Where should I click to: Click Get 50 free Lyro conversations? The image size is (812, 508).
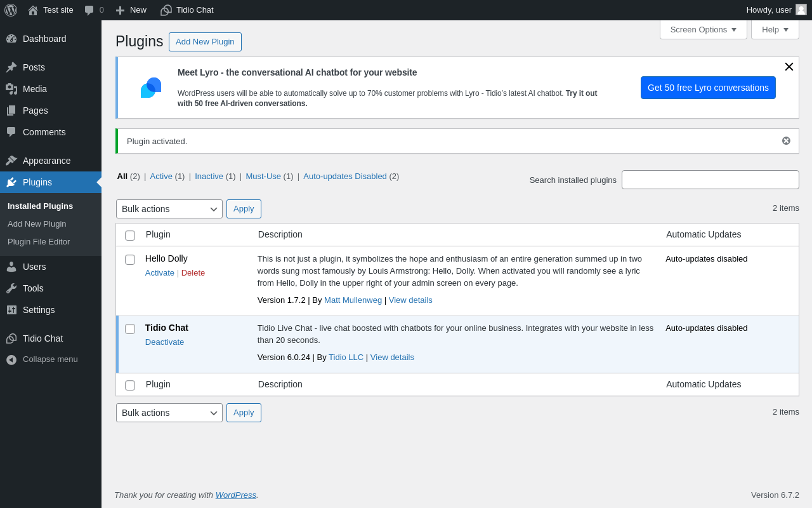tap(708, 88)
